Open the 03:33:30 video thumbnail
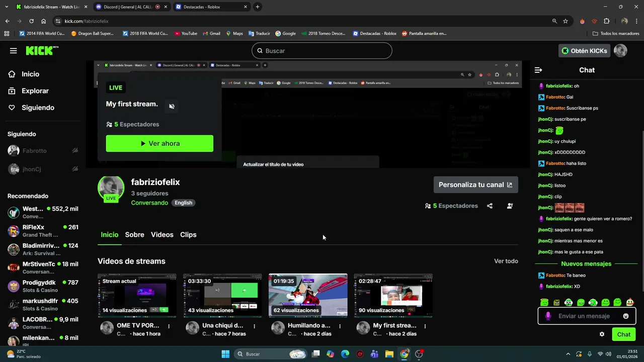644x362 pixels. pyautogui.click(x=222, y=296)
